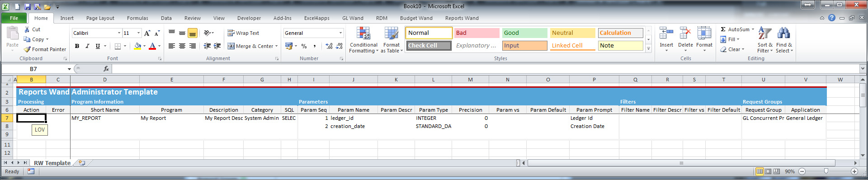Switch to Page Layout view in status bar
Viewport: 868px width, 180px height.
pyautogui.click(x=768, y=171)
